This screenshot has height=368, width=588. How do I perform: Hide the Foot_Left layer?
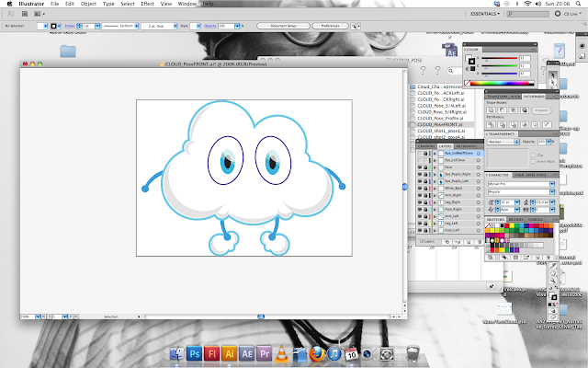420,230
